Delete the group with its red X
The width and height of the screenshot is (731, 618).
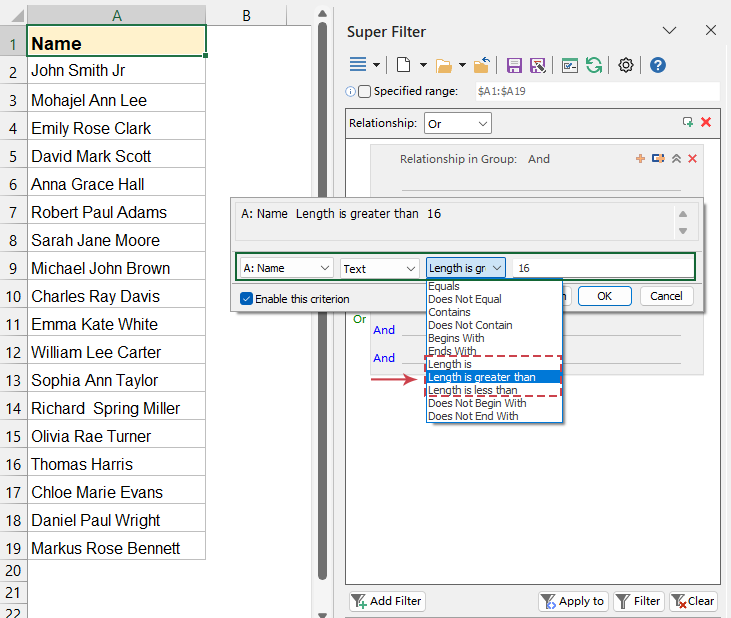[x=692, y=159]
